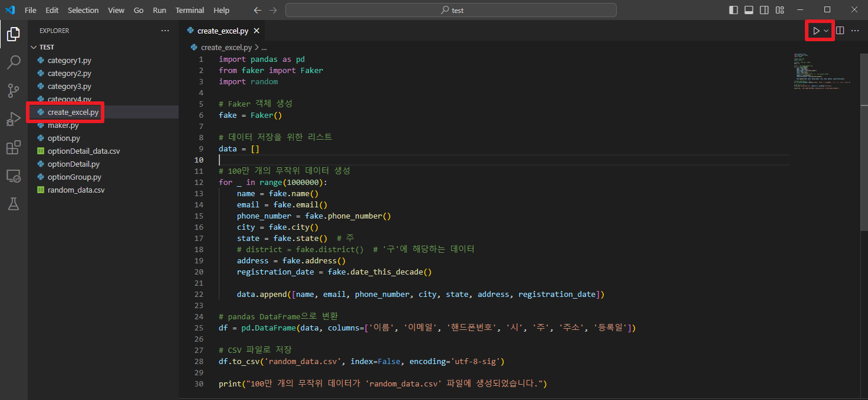
Task: Close the create_excel.py tab
Action: pos(257,31)
